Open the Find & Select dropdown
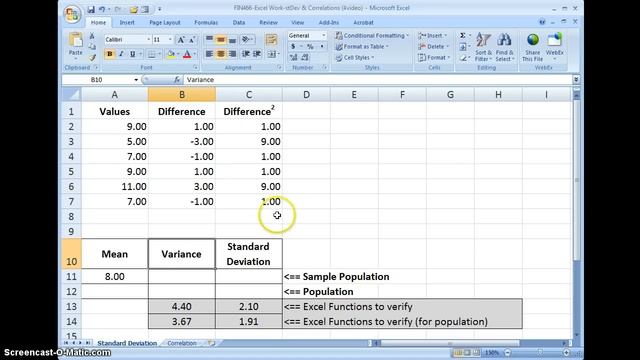Image resolution: width=640 pixels, height=360 pixels. (504, 47)
